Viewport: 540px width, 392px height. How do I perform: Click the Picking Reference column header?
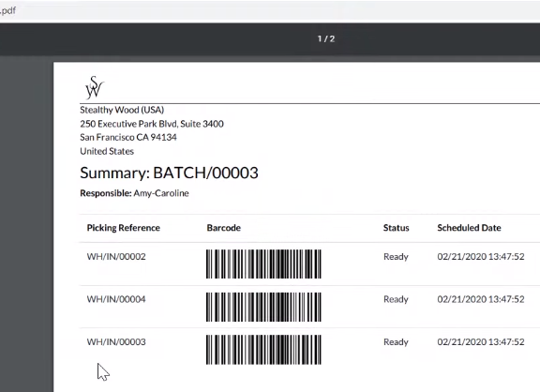pos(124,228)
